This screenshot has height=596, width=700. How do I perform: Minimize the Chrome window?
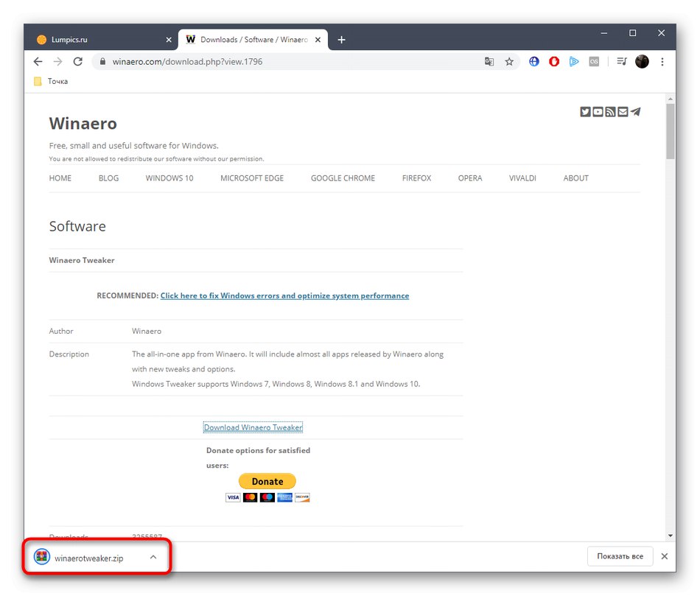[604, 33]
